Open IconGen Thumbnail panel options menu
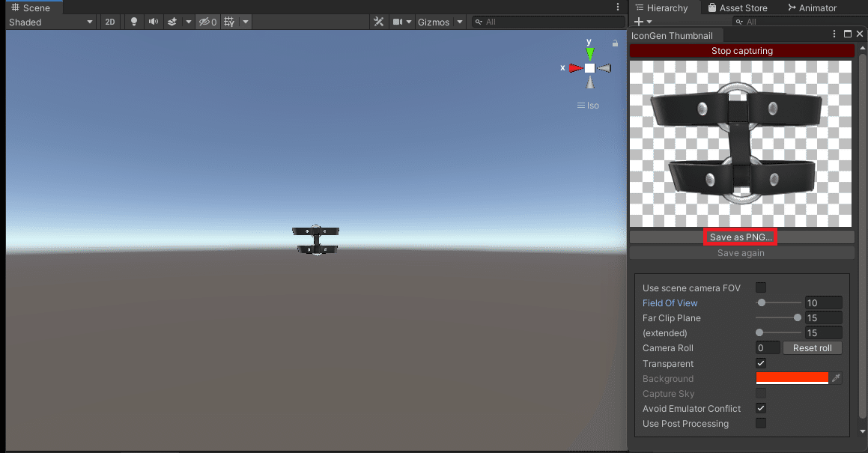The height and width of the screenshot is (453, 868). point(834,34)
